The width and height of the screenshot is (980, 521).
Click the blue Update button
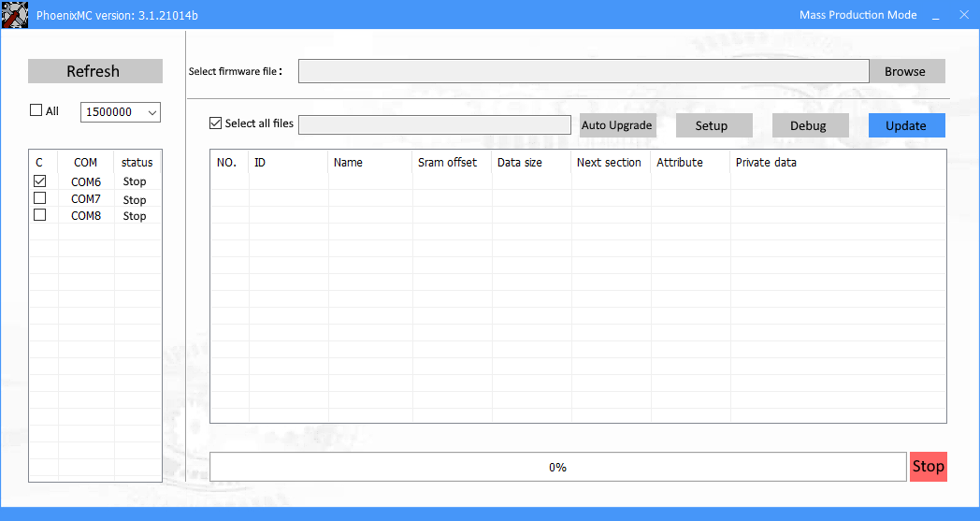[x=907, y=125]
